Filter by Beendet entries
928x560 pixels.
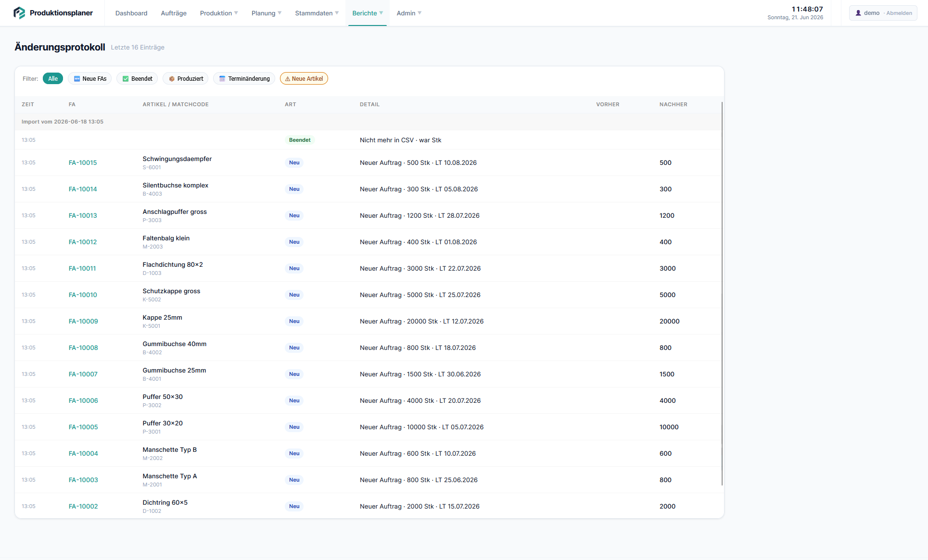tap(137, 78)
